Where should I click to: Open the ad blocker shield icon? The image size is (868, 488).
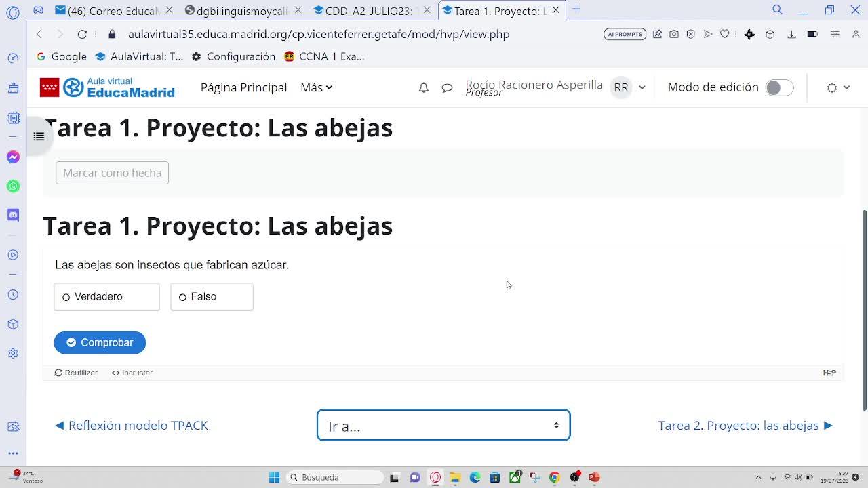[x=691, y=34]
